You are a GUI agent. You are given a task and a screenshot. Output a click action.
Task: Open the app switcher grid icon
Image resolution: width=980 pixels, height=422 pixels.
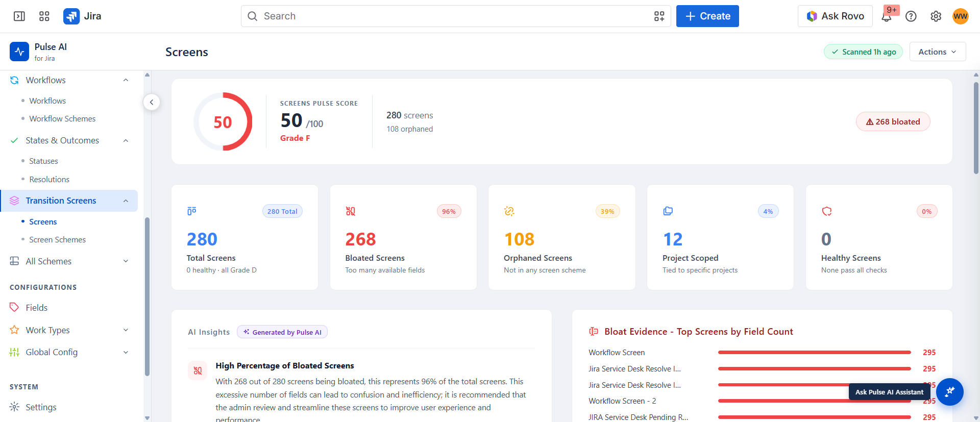pos(44,16)
